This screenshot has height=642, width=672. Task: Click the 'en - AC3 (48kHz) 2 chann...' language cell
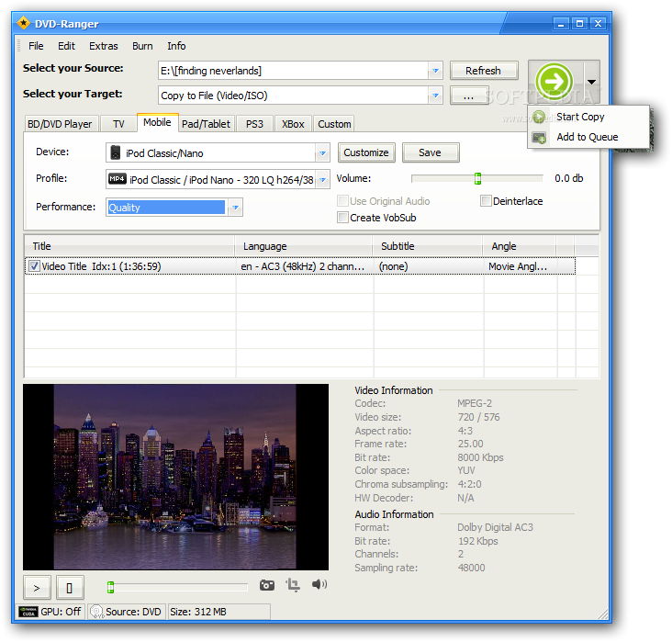click(x=304, y=266)
